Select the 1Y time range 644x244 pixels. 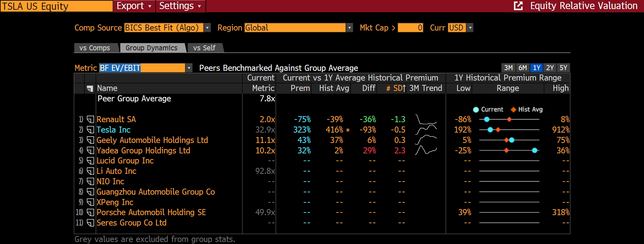click(536, 68)
